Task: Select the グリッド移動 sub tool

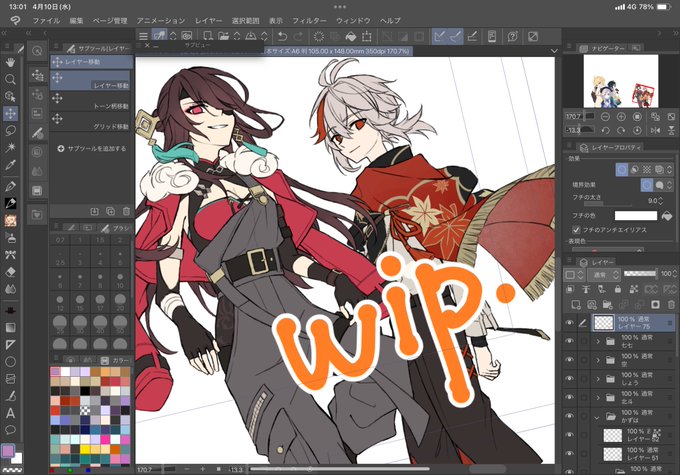Action: [x=91, y=122]
